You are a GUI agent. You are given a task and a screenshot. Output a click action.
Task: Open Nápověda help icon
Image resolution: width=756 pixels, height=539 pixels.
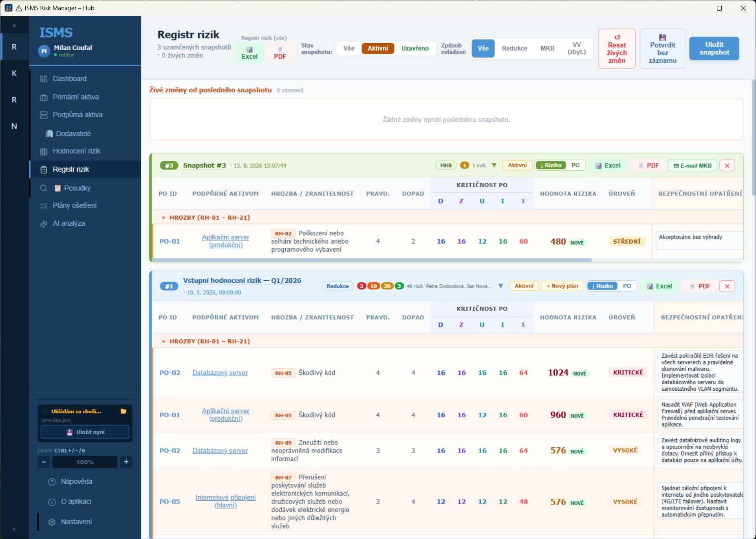tap(52, 482)
